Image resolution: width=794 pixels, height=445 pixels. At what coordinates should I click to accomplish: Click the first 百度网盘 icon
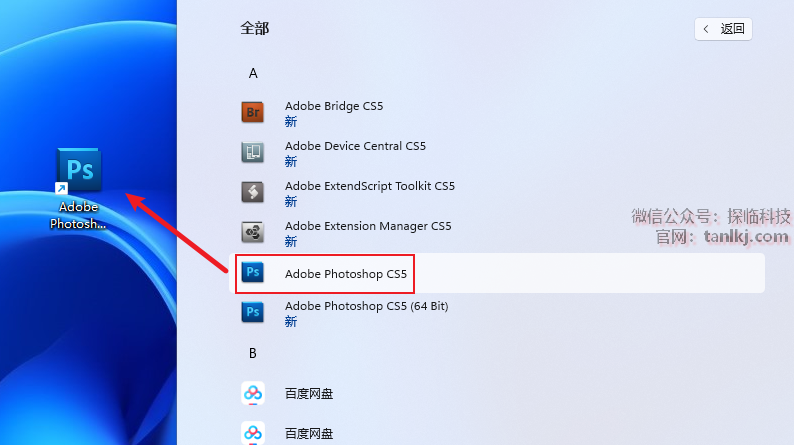(253, 393)
